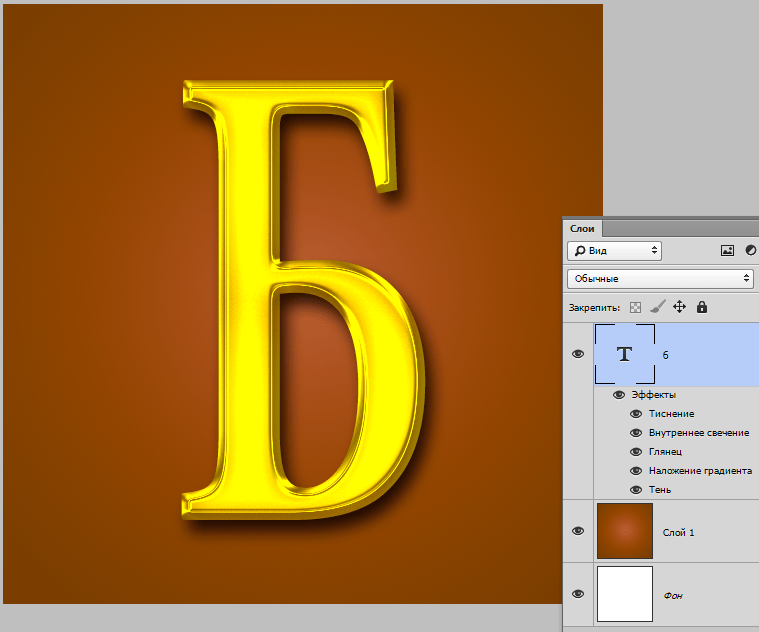Click the Слой 1 layer name
Screen dimensions: 759x632
pyautogui.click(x=678, y=532)
